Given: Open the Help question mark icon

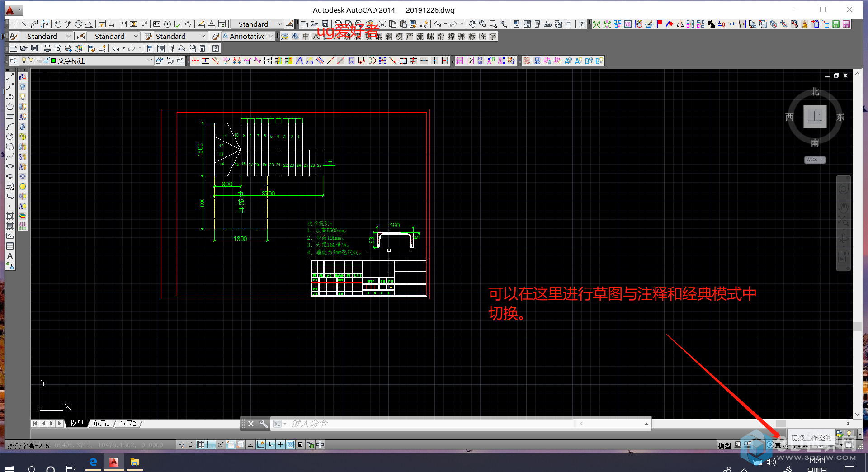Looking at the screenshot, I should tap(582, 24).
